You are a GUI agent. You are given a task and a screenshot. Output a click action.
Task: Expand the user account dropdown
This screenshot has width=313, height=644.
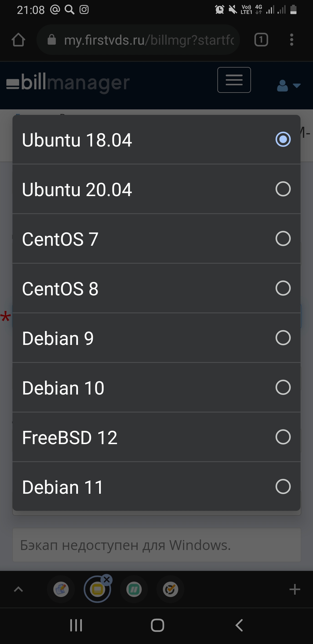tap(289, 86)
